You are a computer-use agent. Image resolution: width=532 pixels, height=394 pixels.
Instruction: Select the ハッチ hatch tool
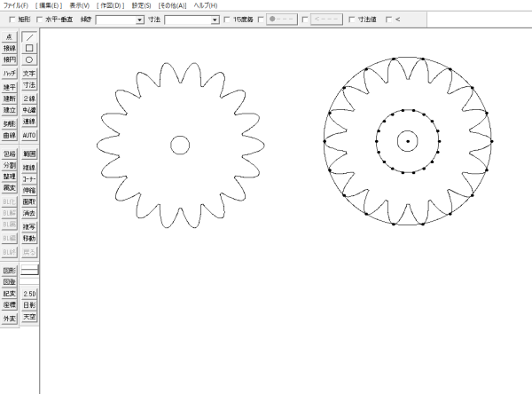pos(9,74)
